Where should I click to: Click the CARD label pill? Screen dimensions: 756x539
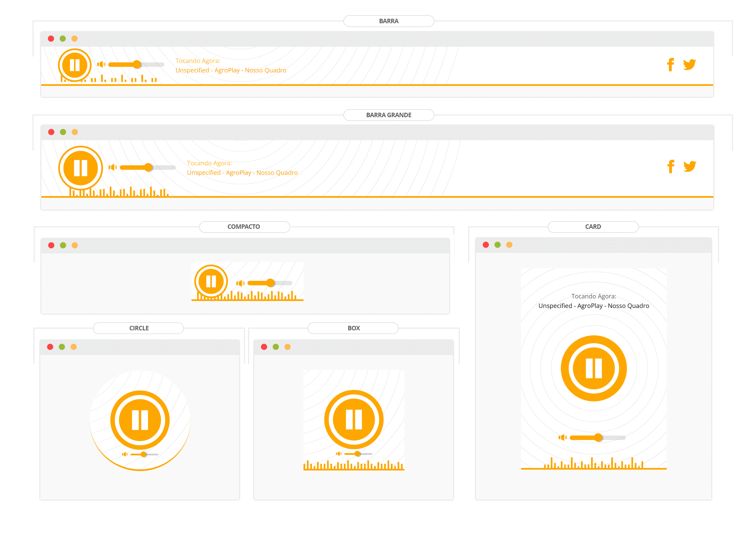(x=593, y=227)
